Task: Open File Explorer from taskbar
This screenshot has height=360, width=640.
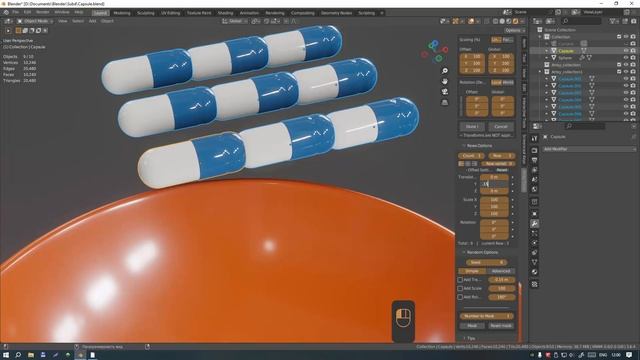Action: point(31,355)
